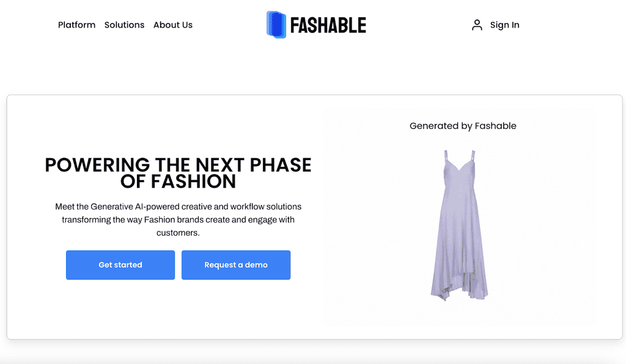Select the hero description paragraph text
This screenshot has height=364, width=626.
tap(179, 219)
